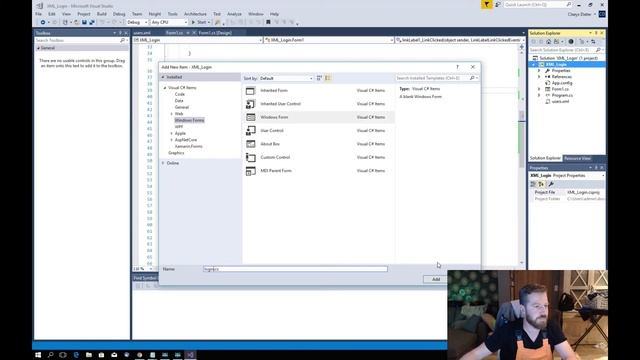Screen dimensions: 640x360
Task: Open the Sort by Default dropdown
Action: click(286, 78)
